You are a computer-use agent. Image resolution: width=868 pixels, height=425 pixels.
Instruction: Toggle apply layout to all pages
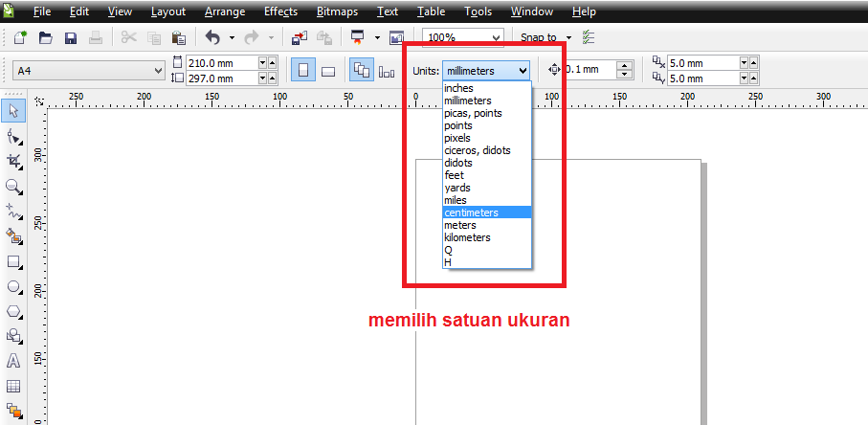(362, 71)
